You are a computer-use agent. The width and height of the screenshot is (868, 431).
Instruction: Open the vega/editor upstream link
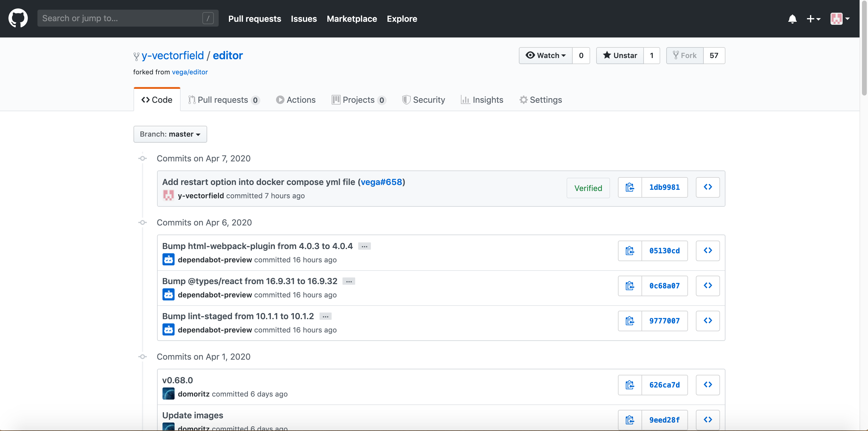click(190, 72)
